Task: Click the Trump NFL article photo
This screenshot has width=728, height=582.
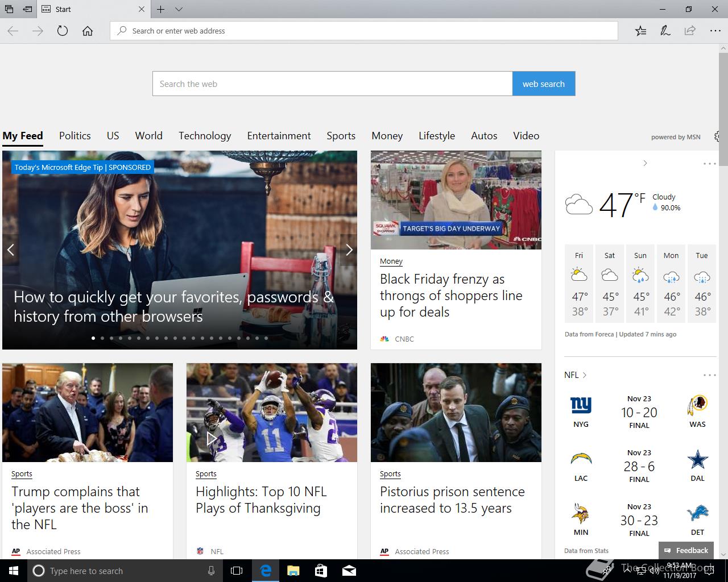Action: tap(88, 413)
